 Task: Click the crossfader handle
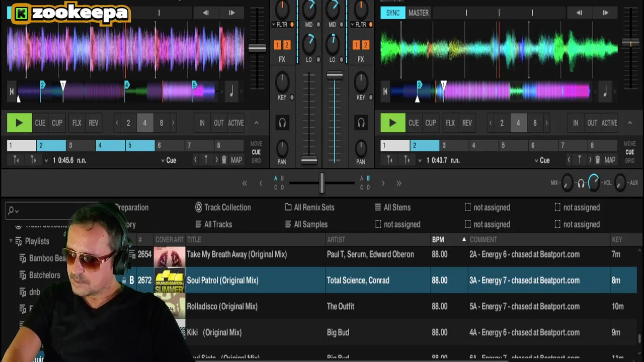(x=321, y=184)
